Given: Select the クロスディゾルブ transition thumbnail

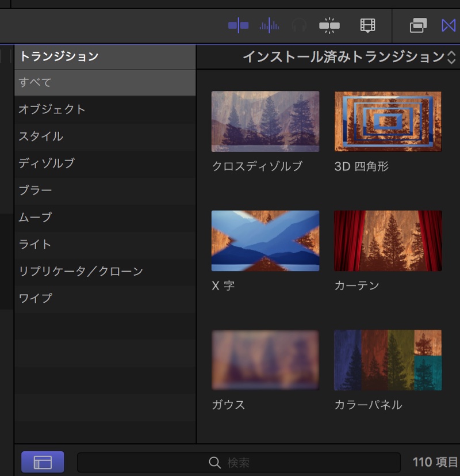Looking at the screenshot, I should click(265, 121).
